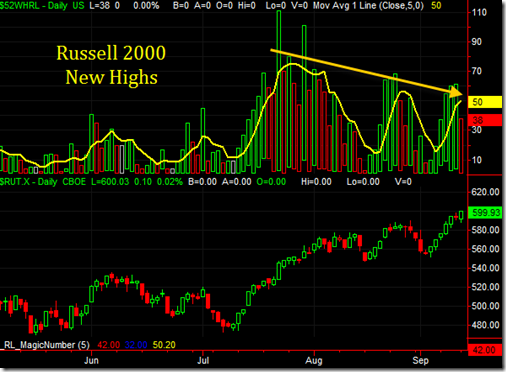Click the B=0 bid value in top header

coord(181,6)
